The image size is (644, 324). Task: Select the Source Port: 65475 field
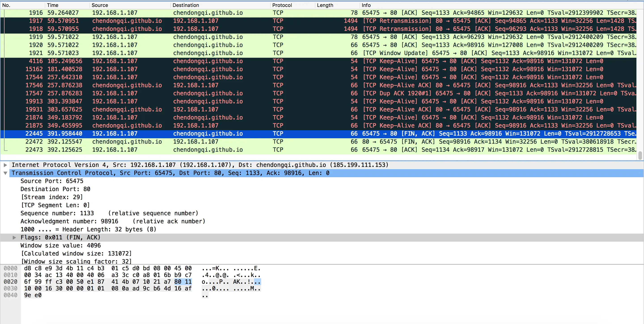52,181
